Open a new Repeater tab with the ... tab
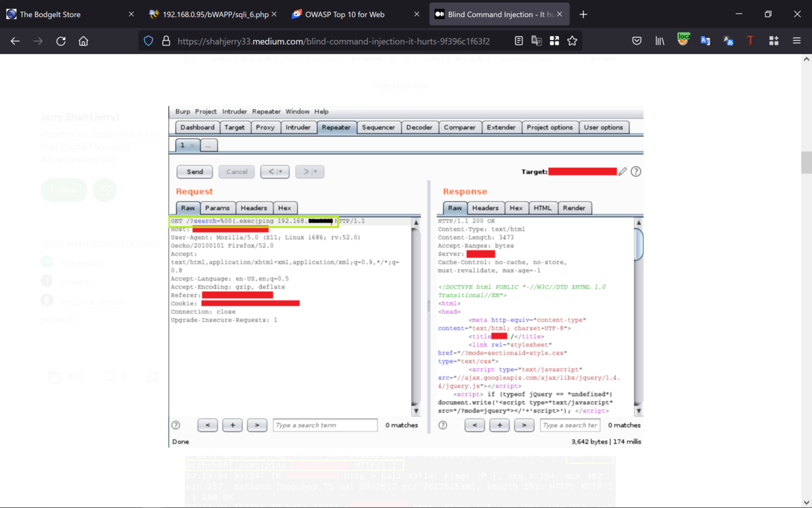Viewport: 812px width, 508px height. point(208,146)
